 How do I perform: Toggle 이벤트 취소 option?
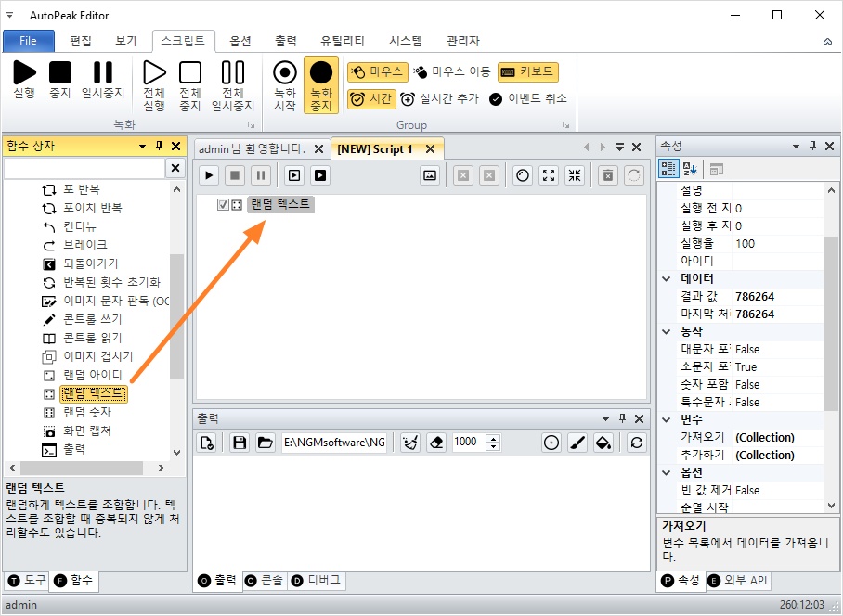pyautogui.click(x=528, y=99)
